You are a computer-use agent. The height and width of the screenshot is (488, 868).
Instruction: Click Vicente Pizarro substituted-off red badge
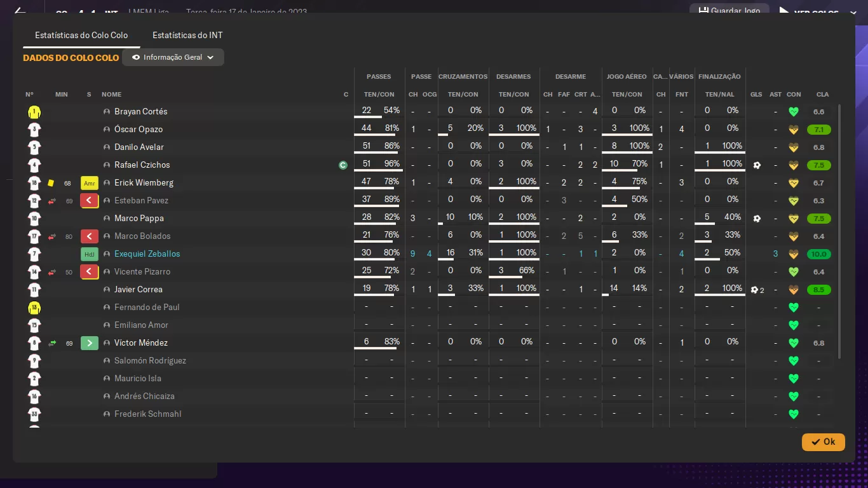point(90,272)
